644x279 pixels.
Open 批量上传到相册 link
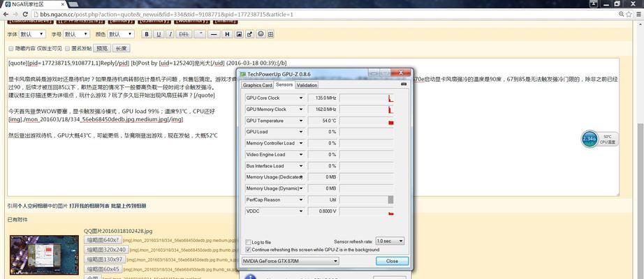tap(129, 206)
